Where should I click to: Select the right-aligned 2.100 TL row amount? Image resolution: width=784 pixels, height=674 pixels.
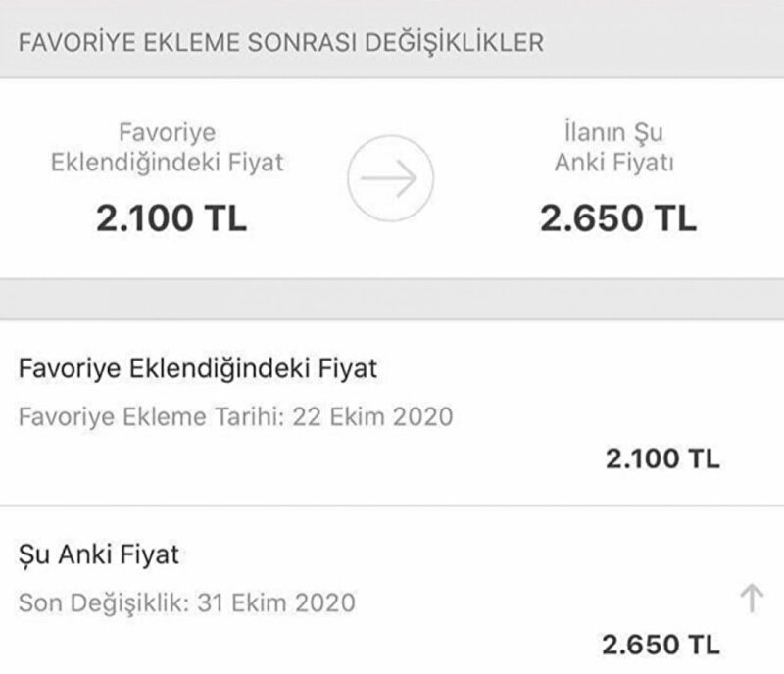point(662,458)
